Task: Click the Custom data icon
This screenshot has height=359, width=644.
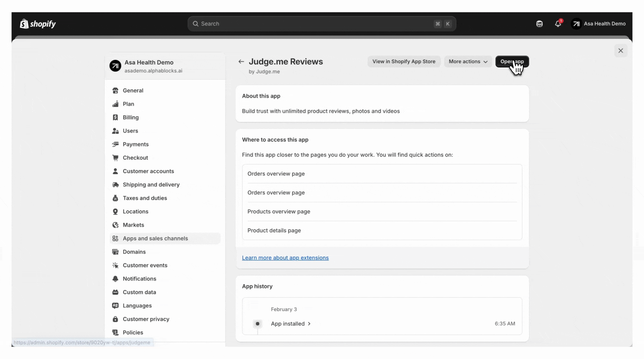Action: [115, 292]
